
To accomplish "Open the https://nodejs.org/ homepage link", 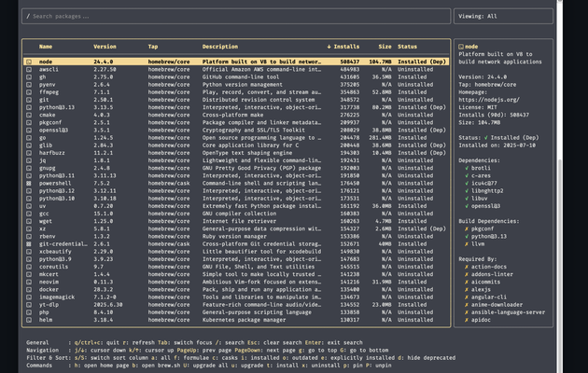I will pos(489,100).
